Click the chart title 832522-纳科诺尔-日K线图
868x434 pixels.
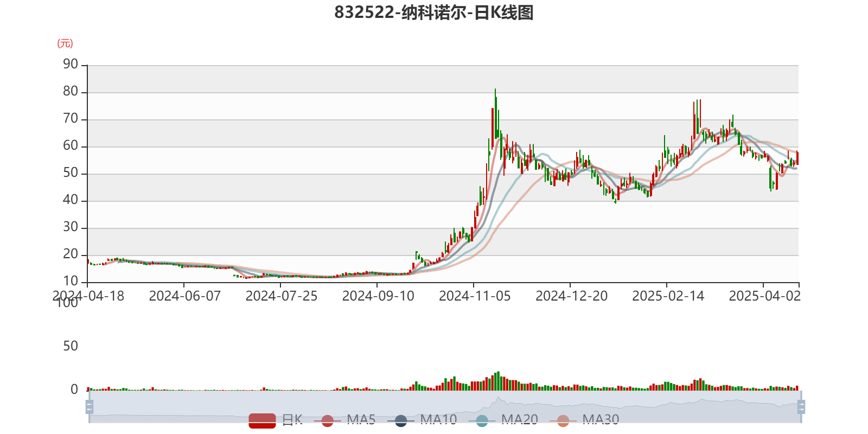pos(434,12)
